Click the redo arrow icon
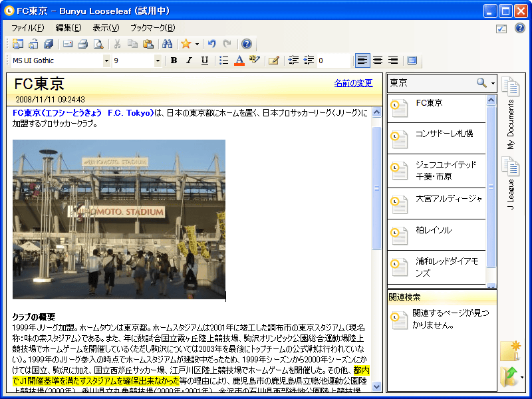The width and height of the screenshot is (532, 399). pyautogui.click(x=227, y=44)
